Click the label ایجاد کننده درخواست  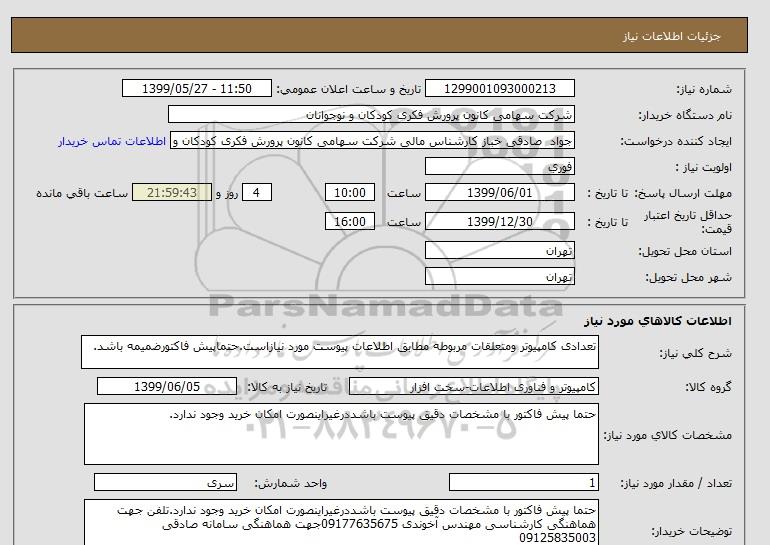[676, 141]
